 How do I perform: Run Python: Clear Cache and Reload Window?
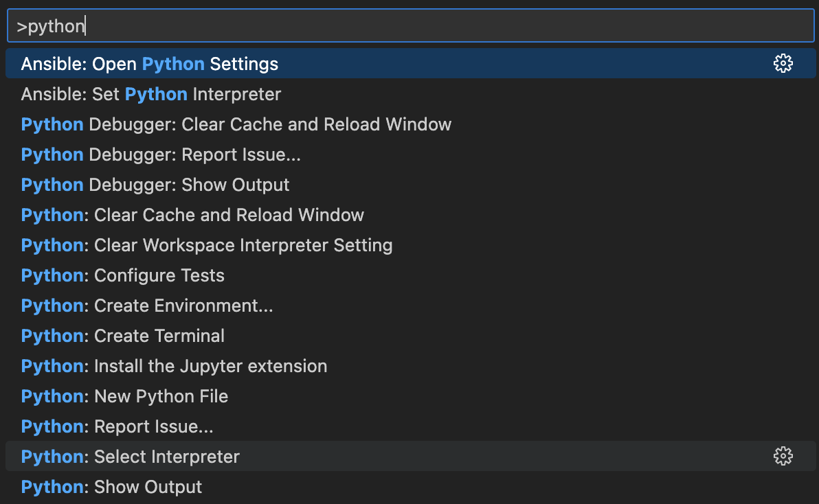coord(192,215)
